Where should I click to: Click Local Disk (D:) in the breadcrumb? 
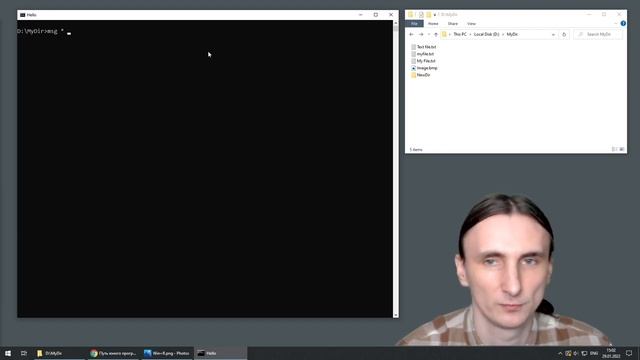point(487,34)
